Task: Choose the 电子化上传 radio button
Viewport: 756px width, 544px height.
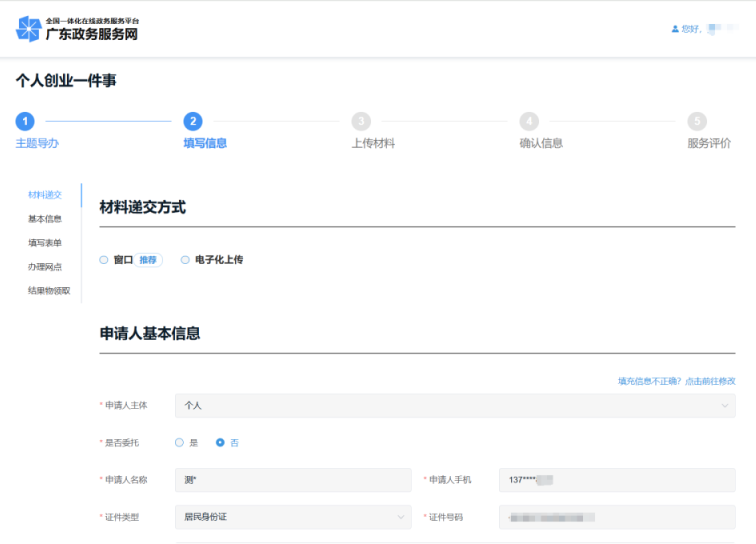Action: click(185, 260)
